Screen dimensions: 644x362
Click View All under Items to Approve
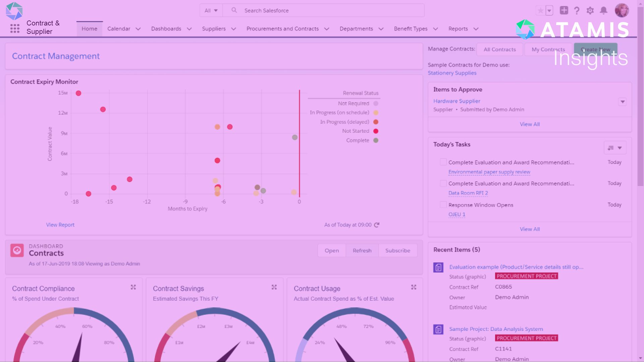[530, 124]
